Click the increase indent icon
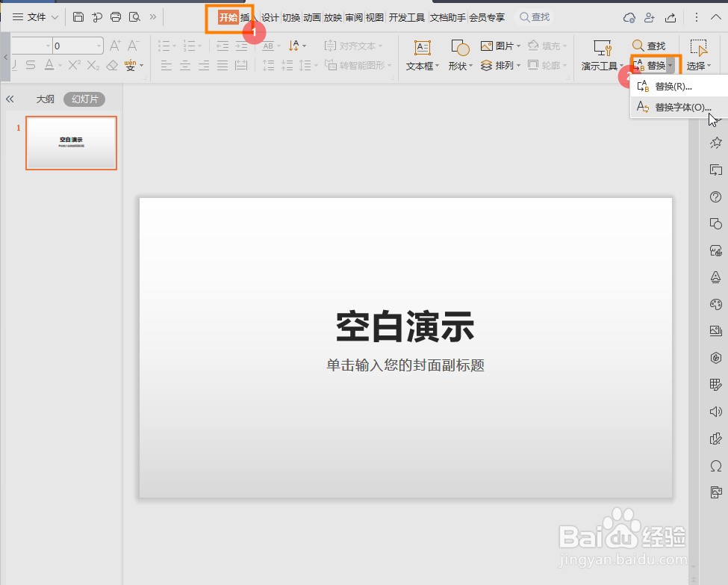 point(241,46)
